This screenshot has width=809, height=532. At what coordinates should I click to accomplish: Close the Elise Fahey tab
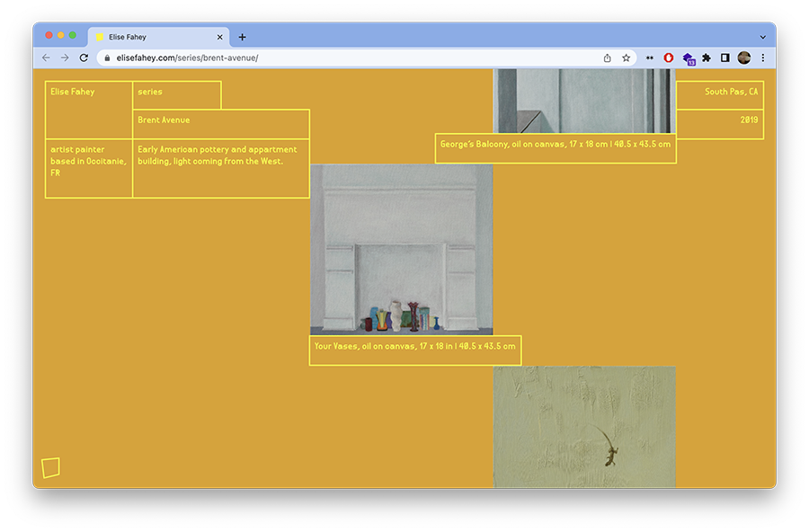[x=220, y=37]
